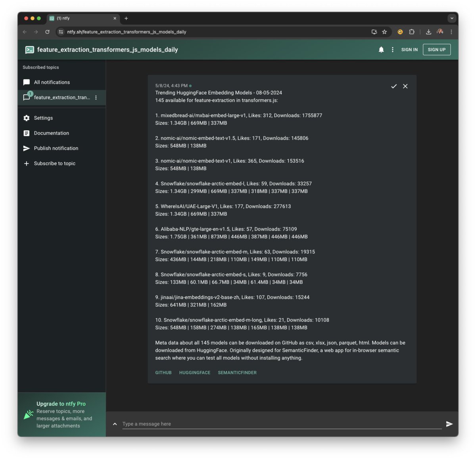Image resolution: width=476 pixels, height=460 pixels.
Task: Open the GITHUB link in the notification
Action: 163,373
